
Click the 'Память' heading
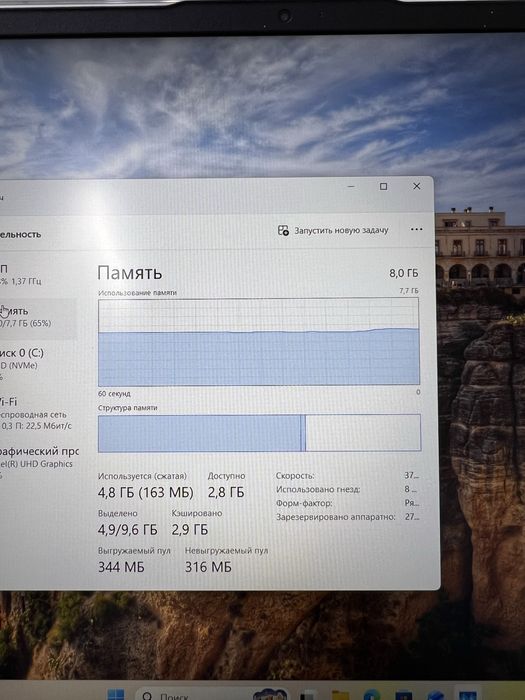129,273
